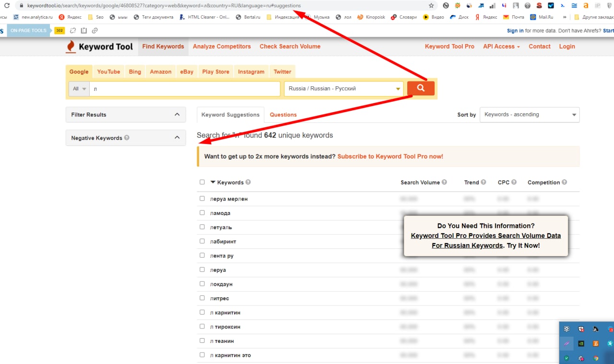614x364 pixels.
Task: Switch to the Amazon search tab
Action: point(161,71)
